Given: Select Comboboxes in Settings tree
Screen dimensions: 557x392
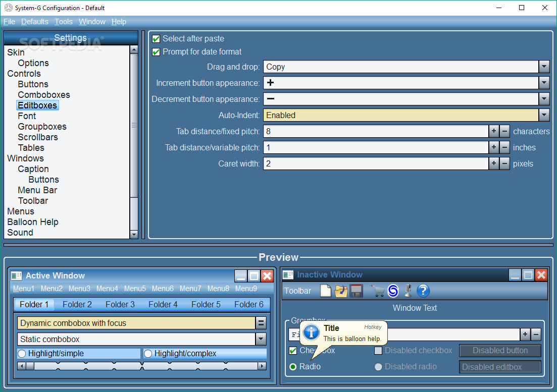Looking at the screenshot, I should click(x=44, y=95).
